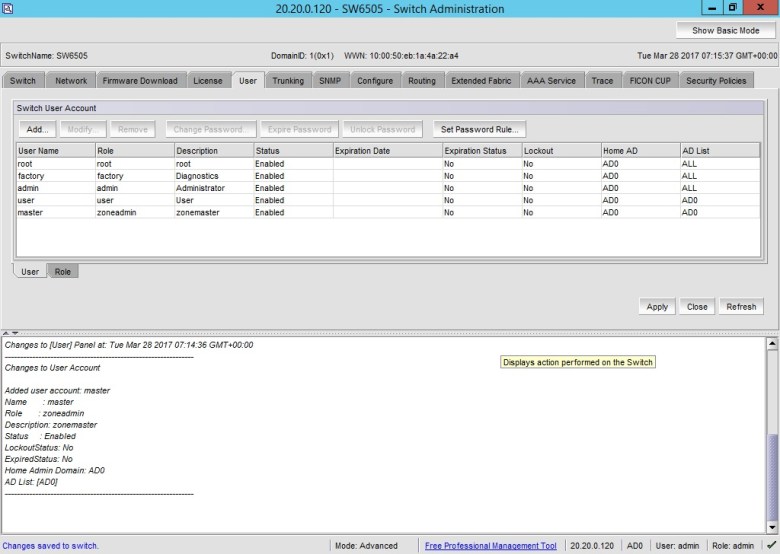This screenshot has width=780, height=554.
Task: Click Add to create user account
Action: pyautogui.click(x=37, y=129)
